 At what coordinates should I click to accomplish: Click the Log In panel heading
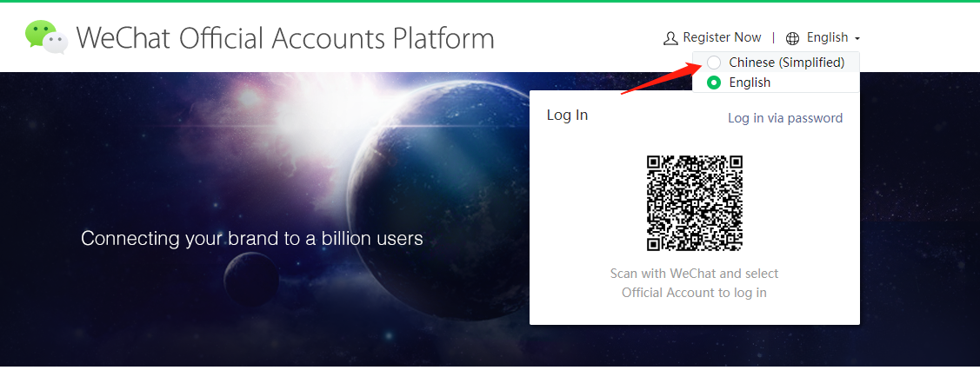(567, 116)
